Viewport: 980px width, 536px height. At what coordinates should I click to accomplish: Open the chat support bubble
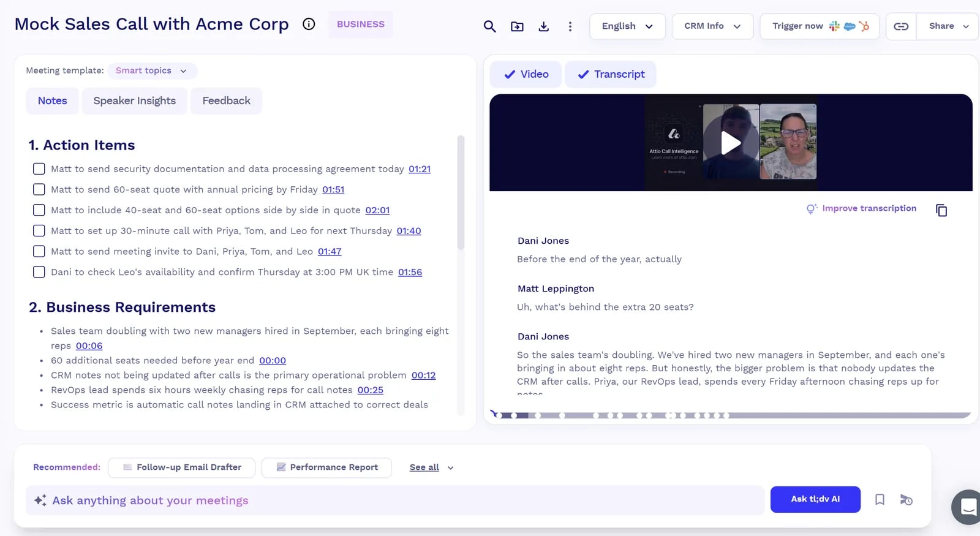click(967, 507)
